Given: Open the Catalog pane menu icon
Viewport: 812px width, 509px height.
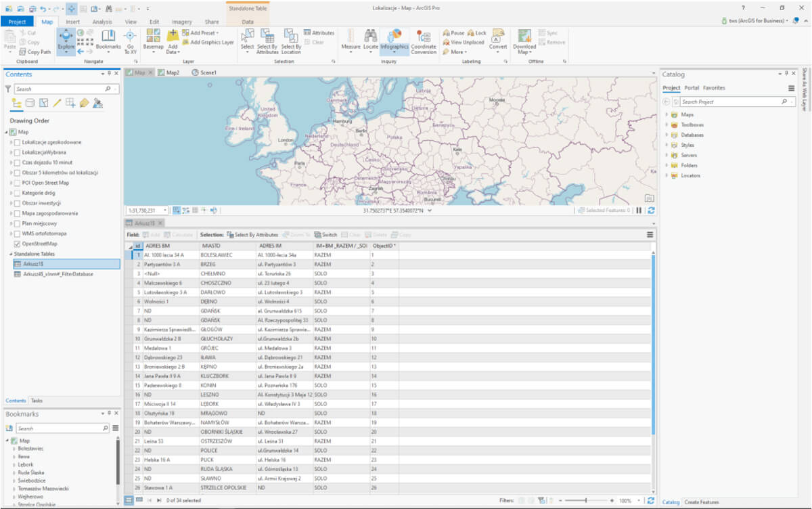Looking at the screenshot, I should tap(791, 88).
